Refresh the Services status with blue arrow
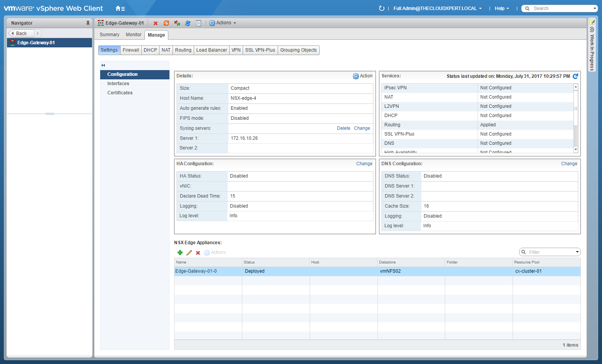This screenshot has width=602, height=364. pos(575,76)
